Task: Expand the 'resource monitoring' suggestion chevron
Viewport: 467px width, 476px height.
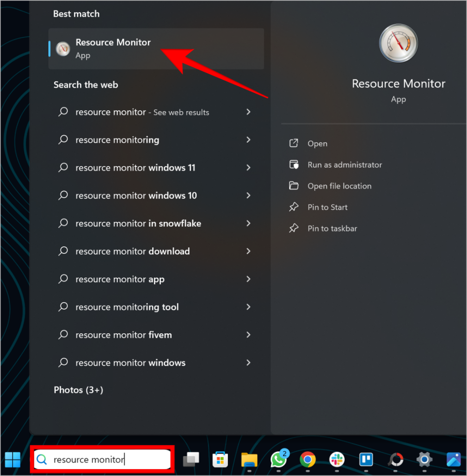Action: [x=248, y=139]
